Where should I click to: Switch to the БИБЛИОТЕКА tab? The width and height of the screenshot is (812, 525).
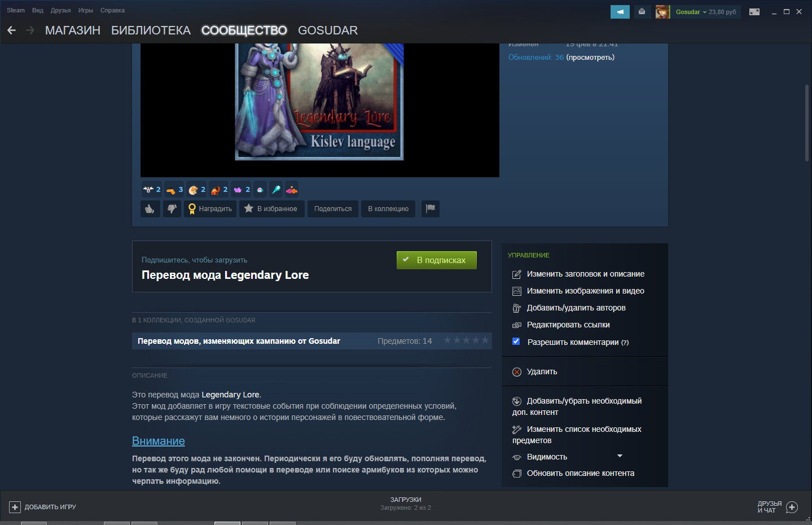coord(151,30)
